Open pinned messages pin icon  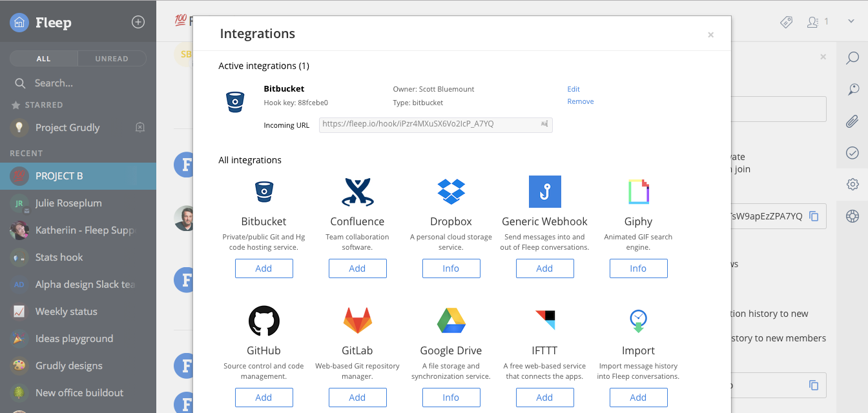[852, 90]
